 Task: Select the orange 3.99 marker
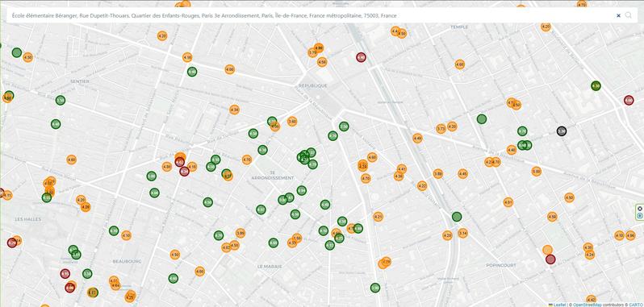[x=240, y=233]
